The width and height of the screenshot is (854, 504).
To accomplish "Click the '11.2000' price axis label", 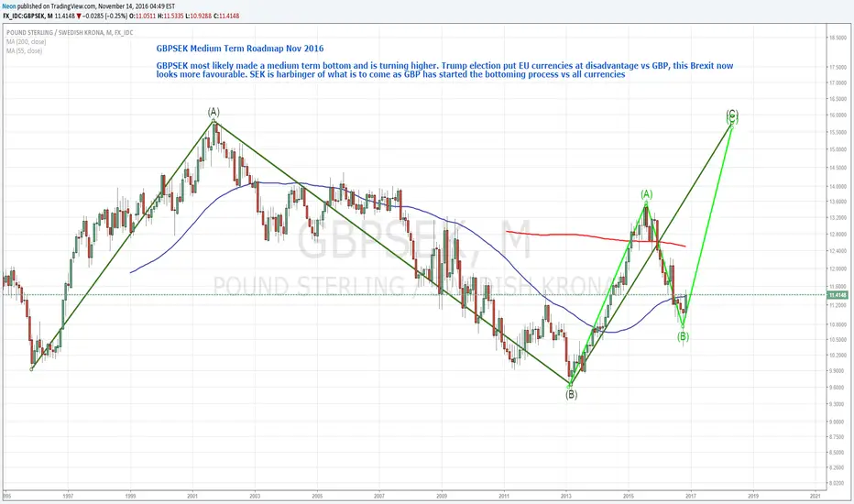I will tap(838, 305).
